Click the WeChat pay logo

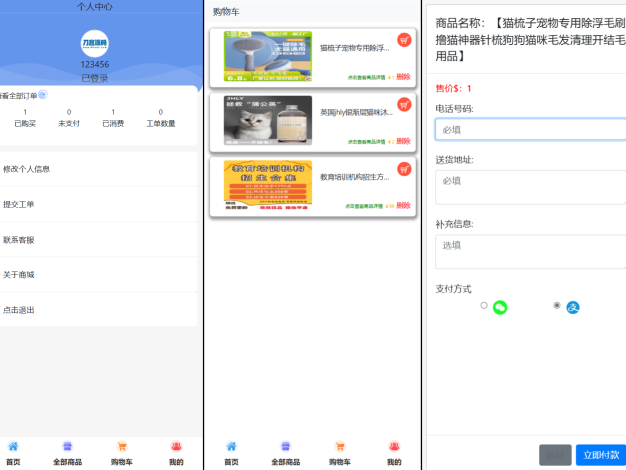point(500,307)
